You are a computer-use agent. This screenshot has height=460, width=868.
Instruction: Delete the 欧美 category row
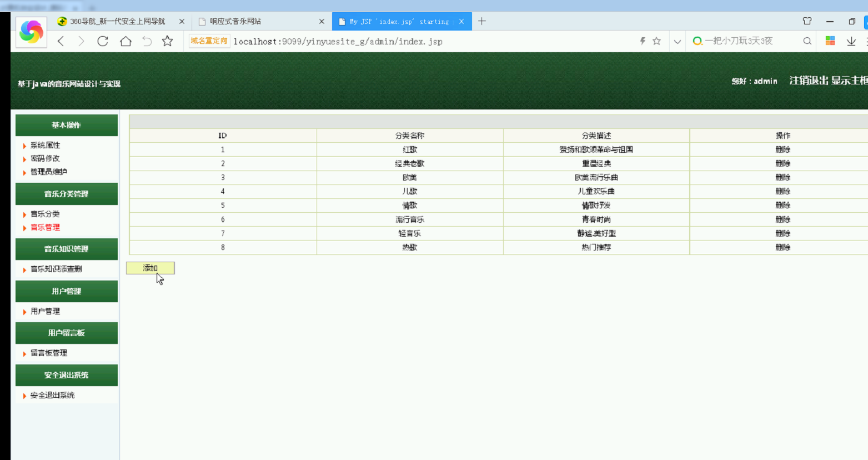(783, 177)
